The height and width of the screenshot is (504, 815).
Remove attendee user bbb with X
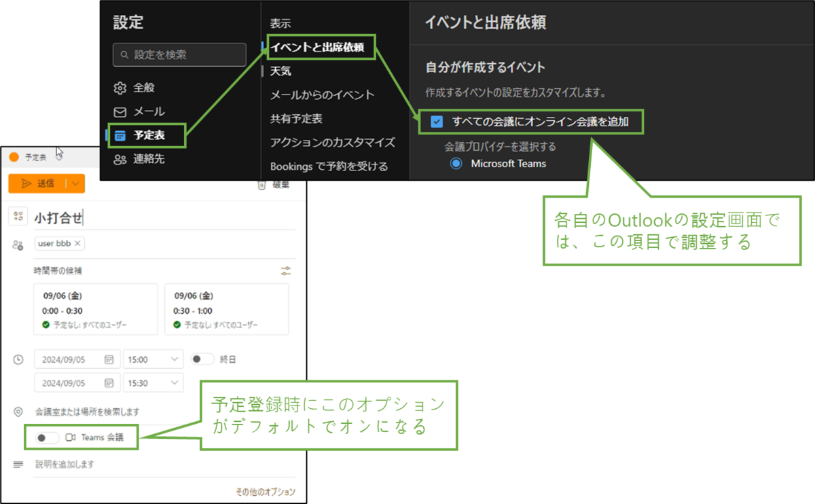[77, 243]
